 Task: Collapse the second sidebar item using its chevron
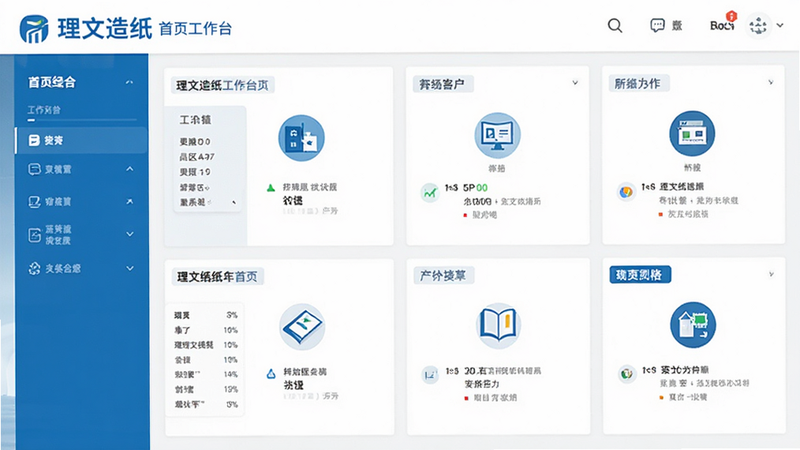tap(130, 169)
